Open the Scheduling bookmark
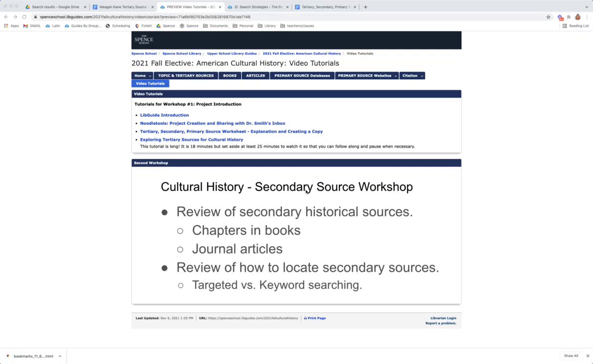 118,26
